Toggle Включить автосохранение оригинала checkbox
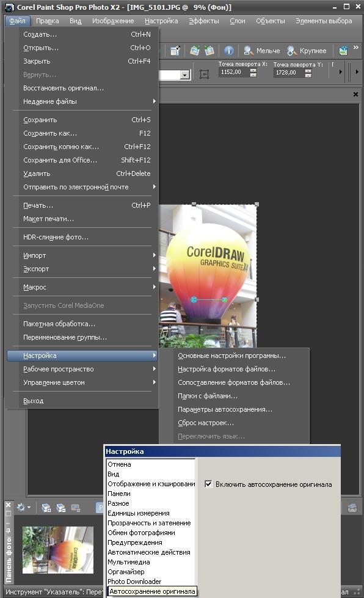Image resolution: width=364 pixels, height=598 pixels. point(208,484)
